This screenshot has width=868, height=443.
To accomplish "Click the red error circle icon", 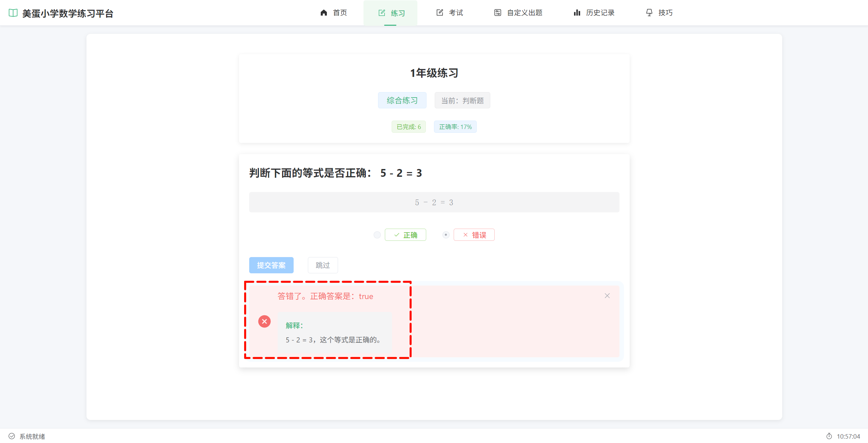I will 264,321.
